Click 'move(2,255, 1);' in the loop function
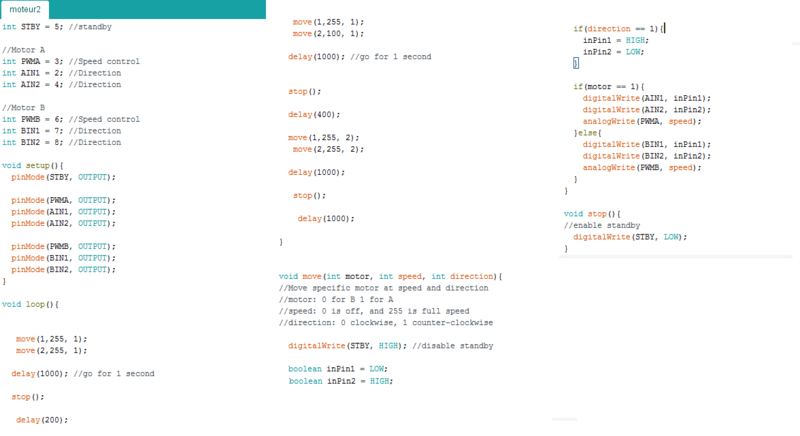Screen dimensions: 800x436 51,350
